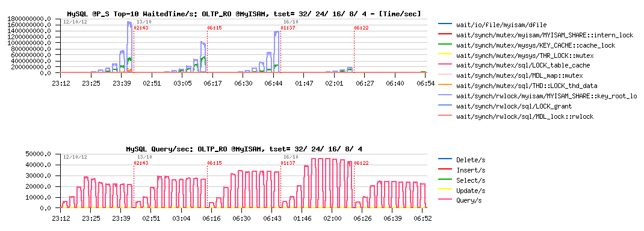Viewport: 644px width, 231px height.
Task: Click the red 02:43 marker in Query/sec chart
Action: 141,163
